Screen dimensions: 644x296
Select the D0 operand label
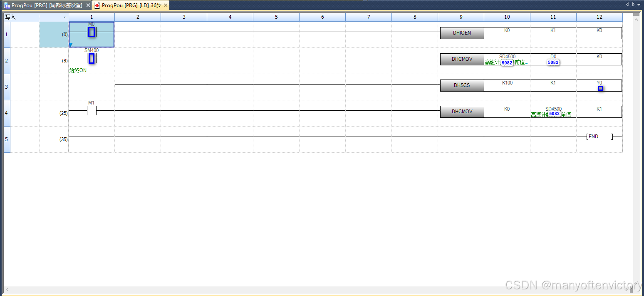553,57
